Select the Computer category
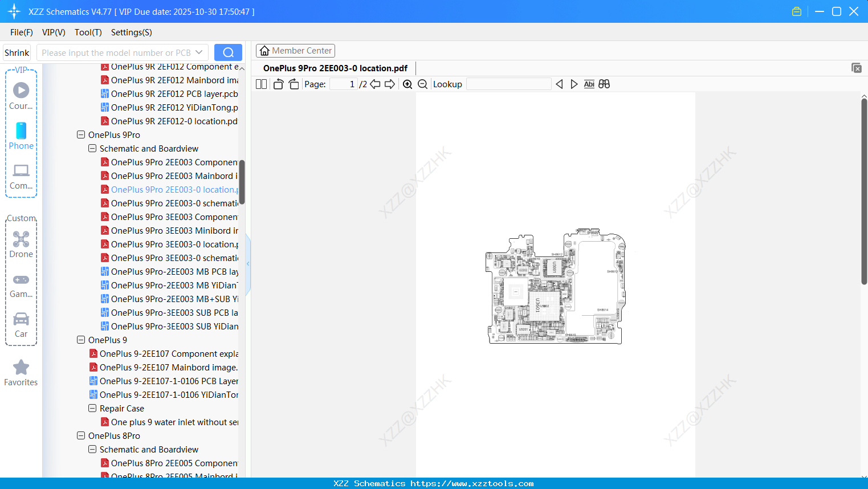Screen dimensions: 868x489 21,177
